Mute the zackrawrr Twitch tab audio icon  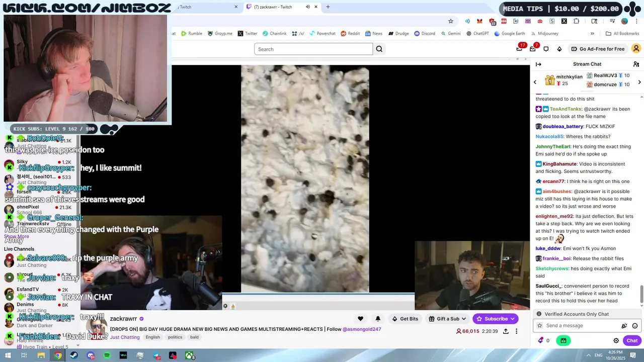[x=308, y=7]
